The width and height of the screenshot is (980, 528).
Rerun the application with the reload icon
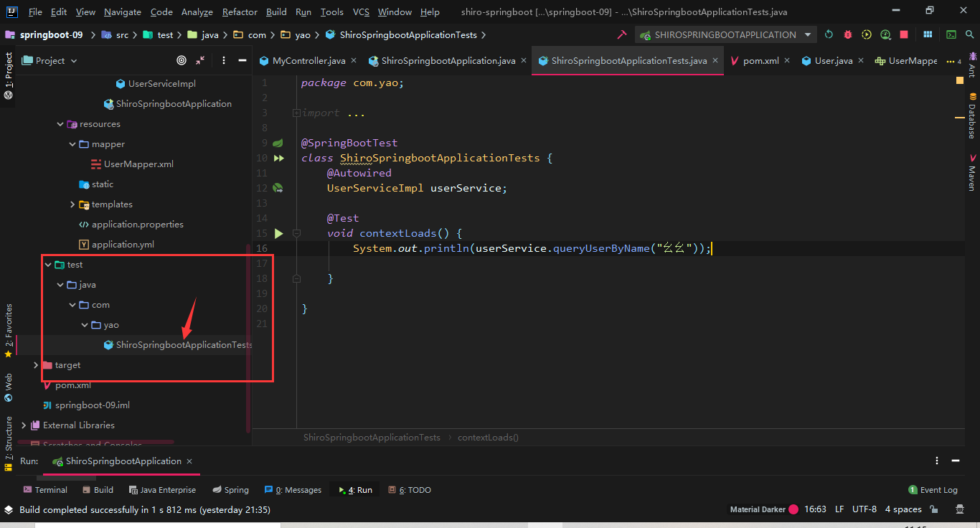(x=829, y=34)
